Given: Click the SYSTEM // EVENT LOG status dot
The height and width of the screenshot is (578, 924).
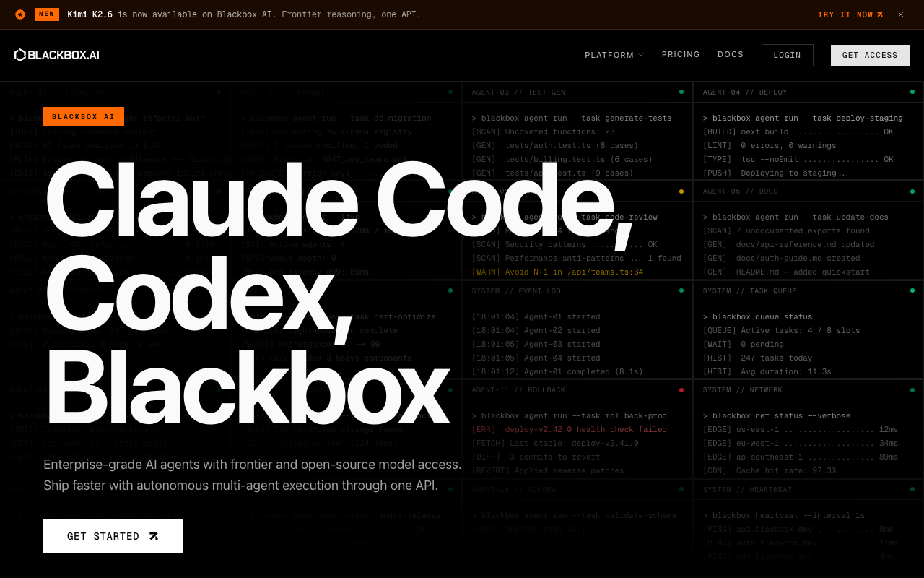Looking at the screenshot, I should click(x=681, y=290).
